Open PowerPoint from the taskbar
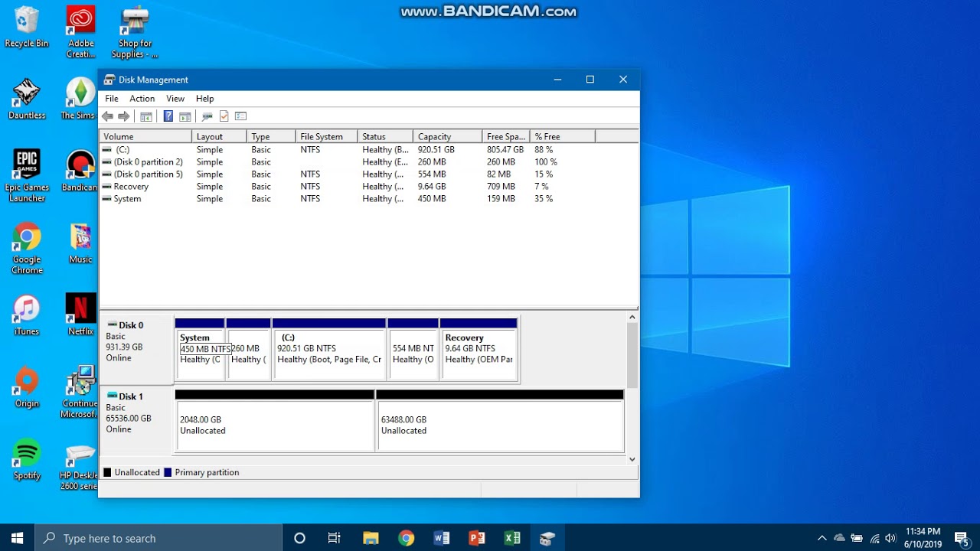This screenshot has height=551, width=980. (x=477, y=538)
